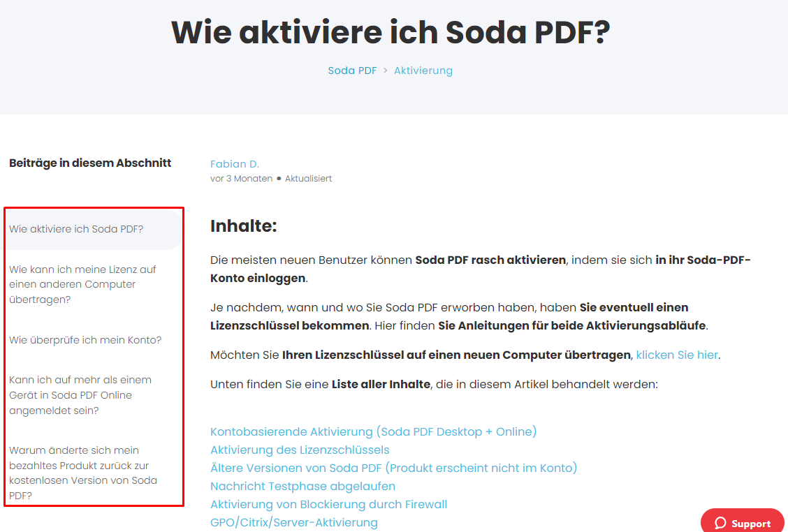Follow the 'klicken Sie hier' link
The width and height of the screenshot is (788, 532).
pos(677,355)
